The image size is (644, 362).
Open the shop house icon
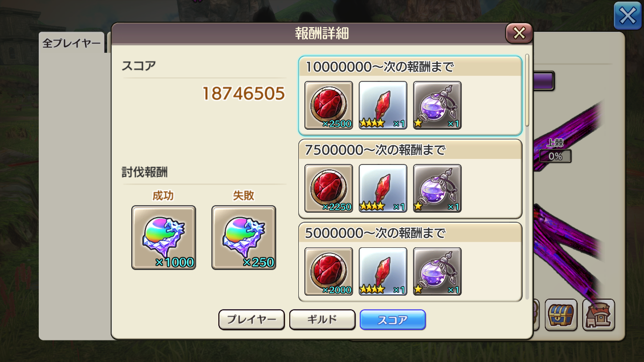[x=599, y=315]
